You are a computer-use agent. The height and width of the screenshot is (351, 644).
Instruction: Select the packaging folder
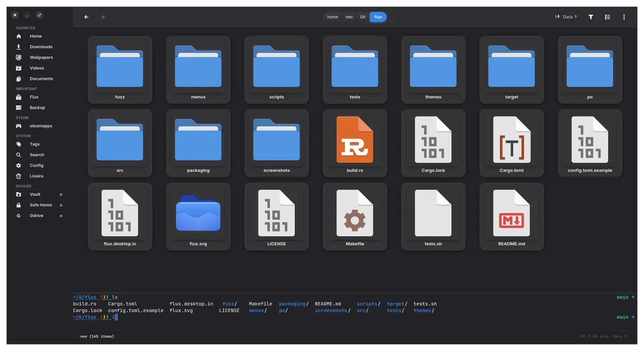click(198, 143)
